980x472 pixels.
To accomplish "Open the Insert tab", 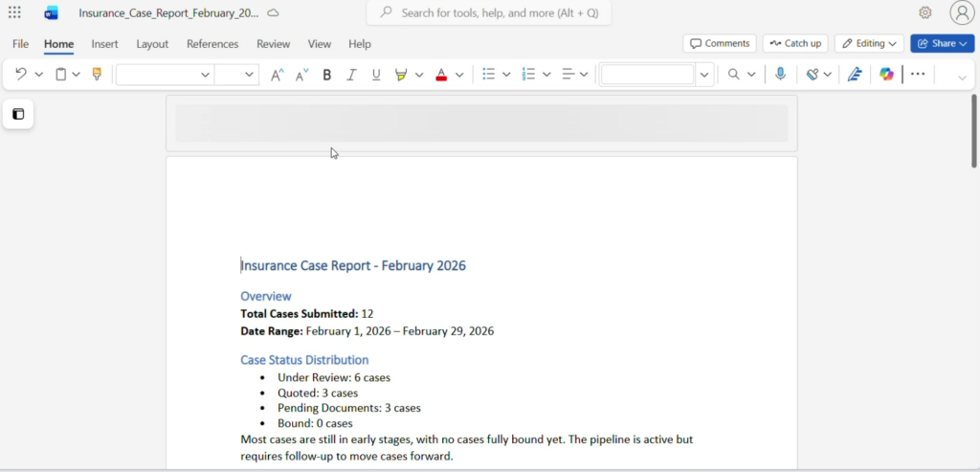I will (x=104, y=44).
